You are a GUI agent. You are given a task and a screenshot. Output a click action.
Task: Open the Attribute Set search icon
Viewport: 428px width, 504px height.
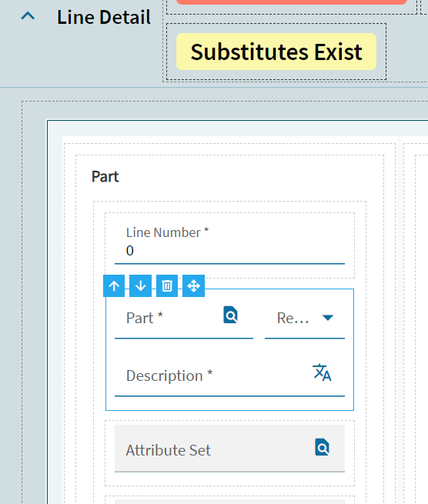click(x=323, y=447)
